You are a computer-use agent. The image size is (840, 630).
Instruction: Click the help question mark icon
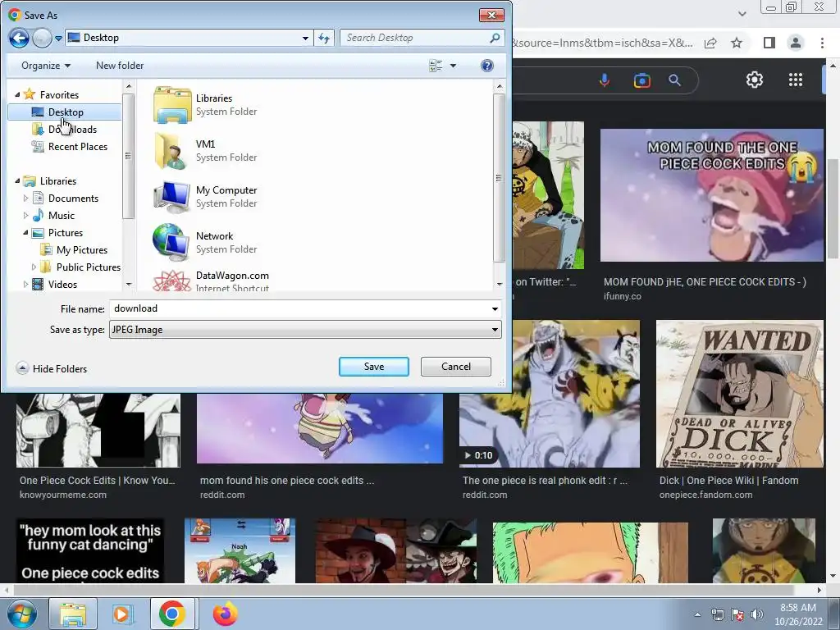coord(487,66)
